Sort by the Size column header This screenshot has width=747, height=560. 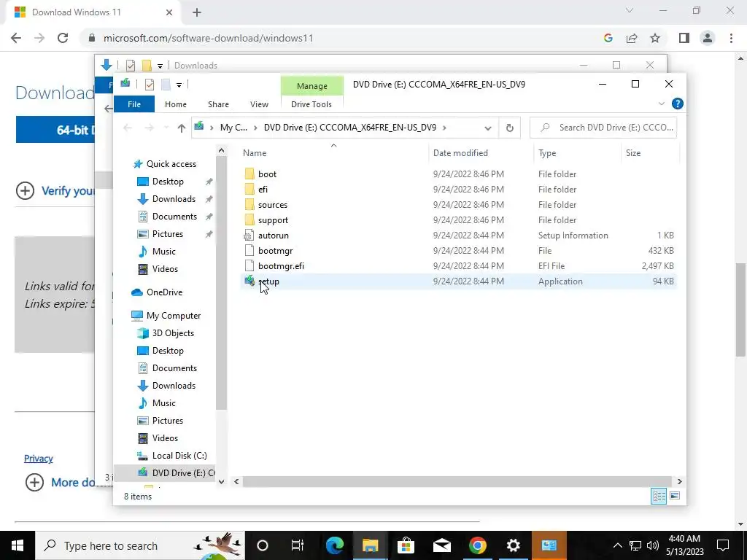coord(632,153)
